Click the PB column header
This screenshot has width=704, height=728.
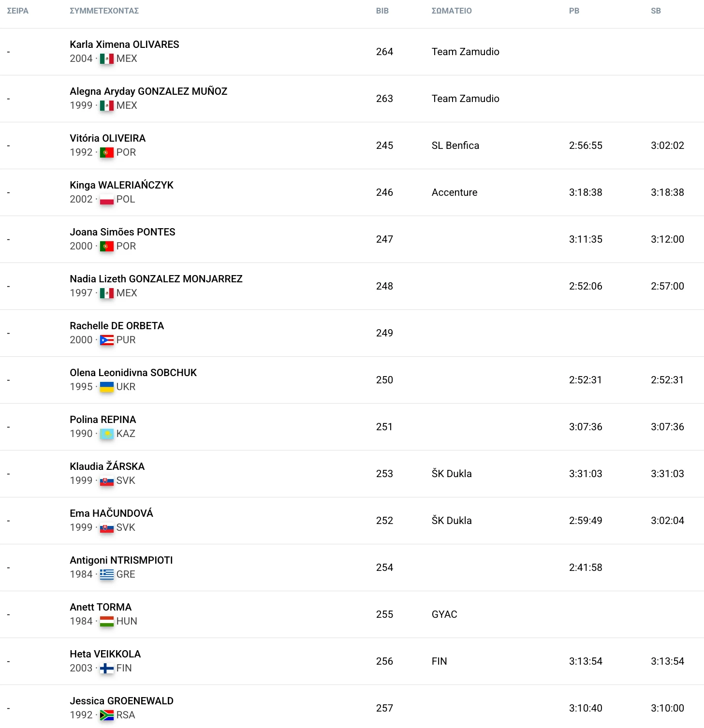(574, 11)
